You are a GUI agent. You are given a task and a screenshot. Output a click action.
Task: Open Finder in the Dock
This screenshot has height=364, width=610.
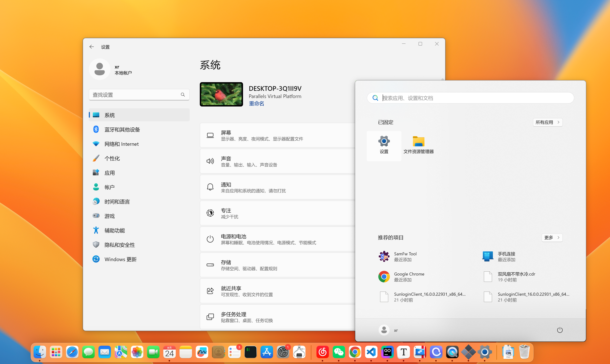tap(40, 352)
